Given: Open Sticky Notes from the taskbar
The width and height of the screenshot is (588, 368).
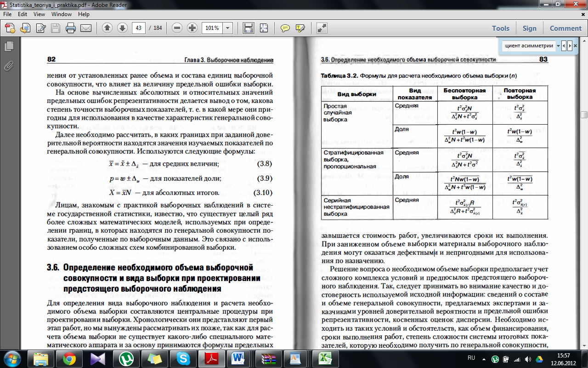Looking at the screenshot, I should coord(154,358).
